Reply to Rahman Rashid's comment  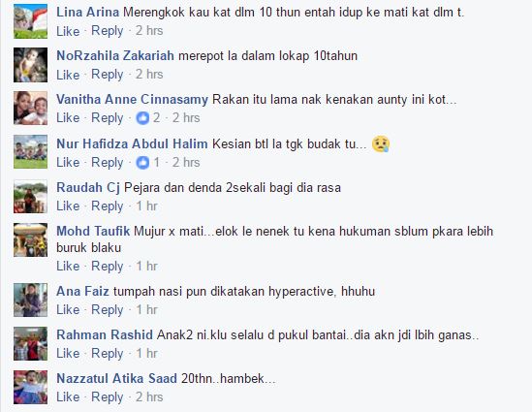click(x=108, y=354)
